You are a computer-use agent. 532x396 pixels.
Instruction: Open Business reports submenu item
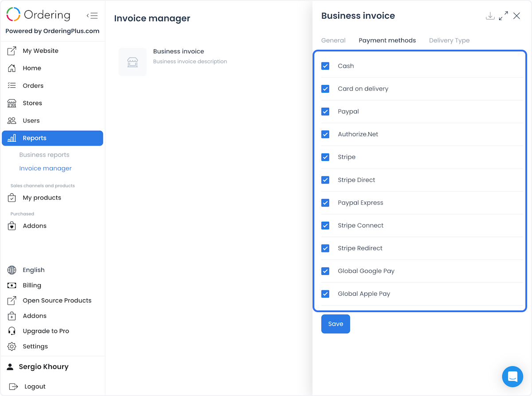tap(44, 155)
